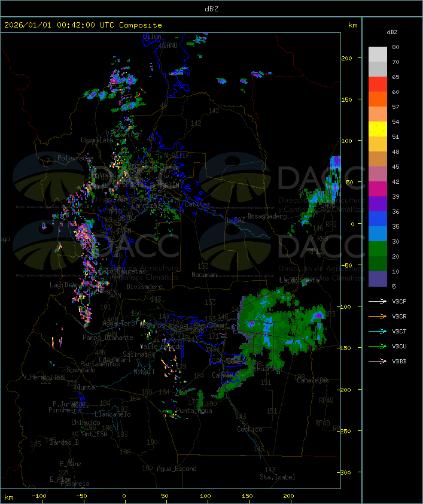This screenshot has height=504, width=423.
Task: Click the -250 tick label on right axis
Action: (x=344, y=431)
